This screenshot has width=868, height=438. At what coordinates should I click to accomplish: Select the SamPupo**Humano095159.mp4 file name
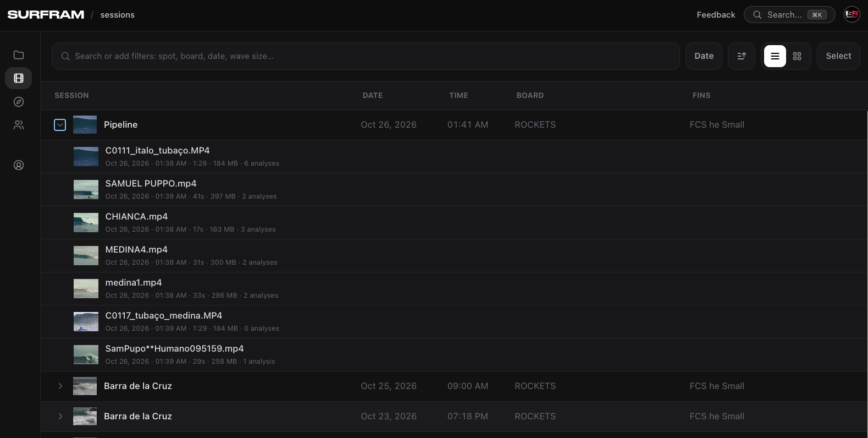(174, 349)
